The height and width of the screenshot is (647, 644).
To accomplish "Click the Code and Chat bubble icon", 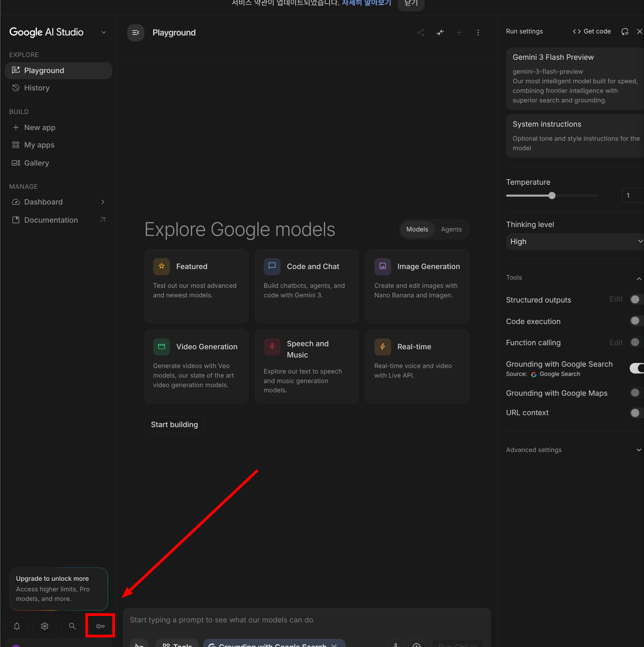I will click(272, 266).
